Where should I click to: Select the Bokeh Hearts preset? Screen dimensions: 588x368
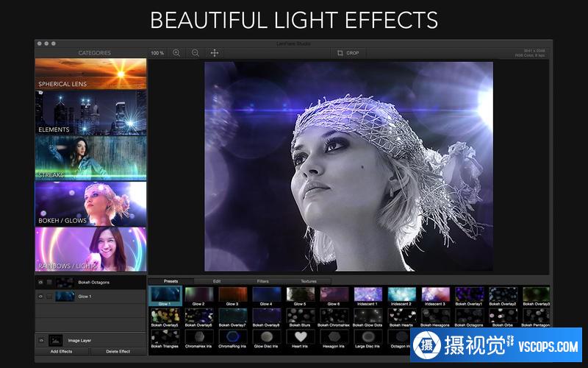coord(401,317)
